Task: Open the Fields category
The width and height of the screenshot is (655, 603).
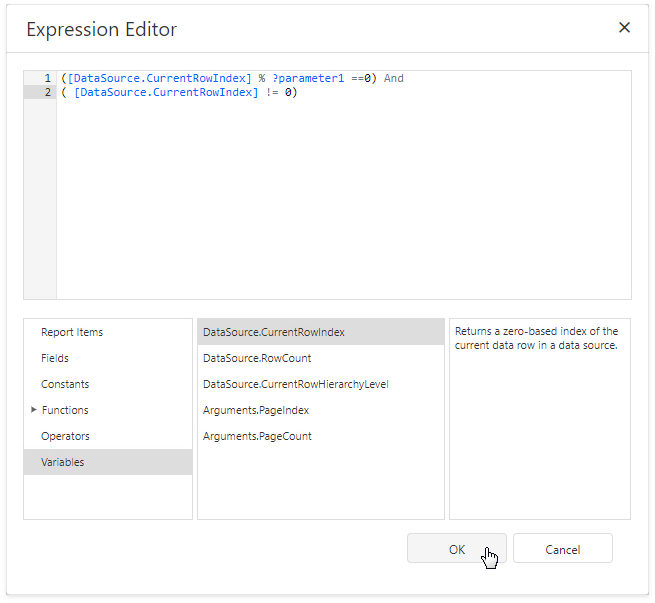Action: 108,358
